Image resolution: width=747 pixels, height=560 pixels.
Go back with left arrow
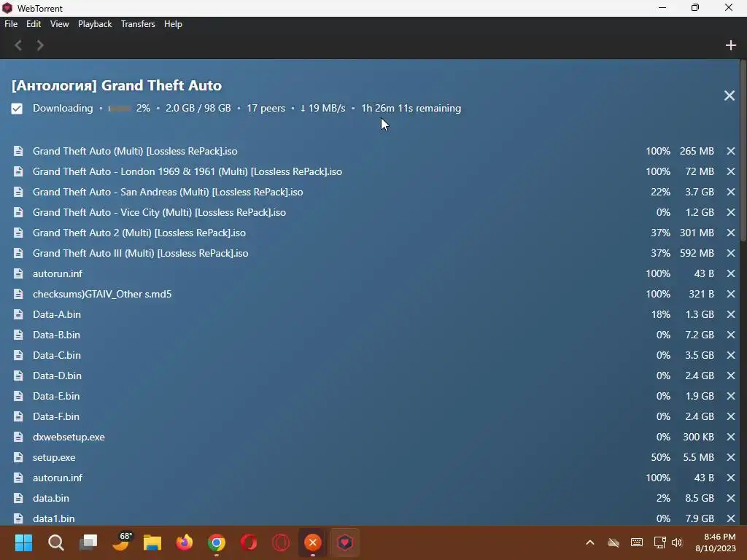tap(18, 45)
